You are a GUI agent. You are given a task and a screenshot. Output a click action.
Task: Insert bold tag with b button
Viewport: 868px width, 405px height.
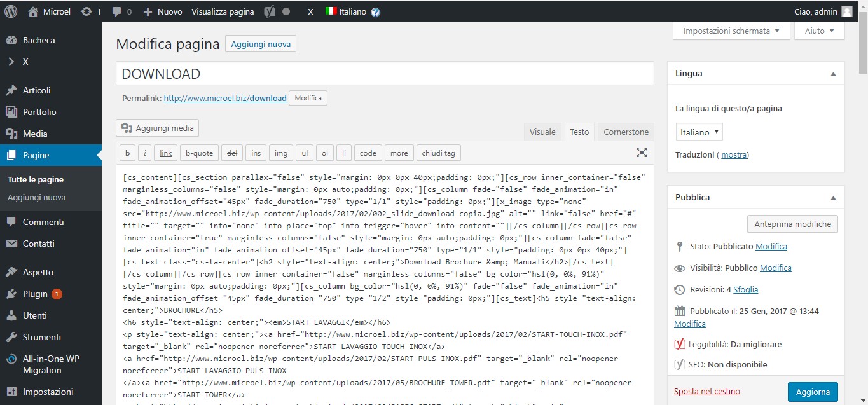pyautogui.click(x=127, y=153)
